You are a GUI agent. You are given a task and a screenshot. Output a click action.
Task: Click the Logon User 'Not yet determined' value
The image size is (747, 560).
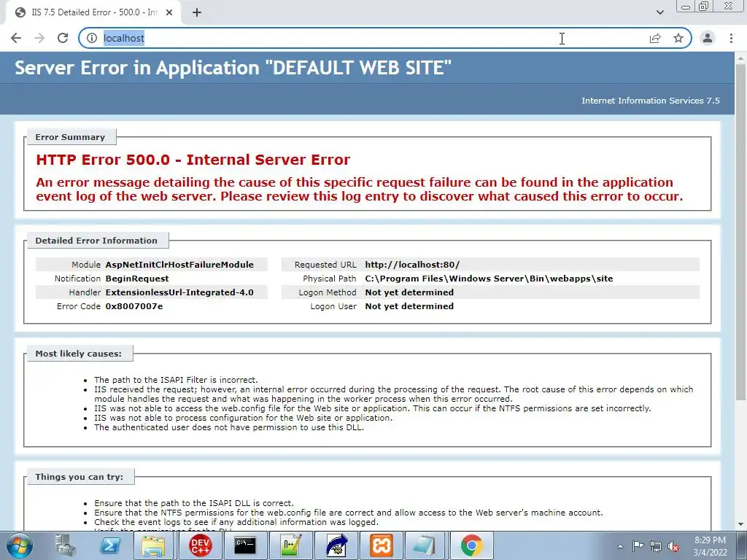click(409, 306)
